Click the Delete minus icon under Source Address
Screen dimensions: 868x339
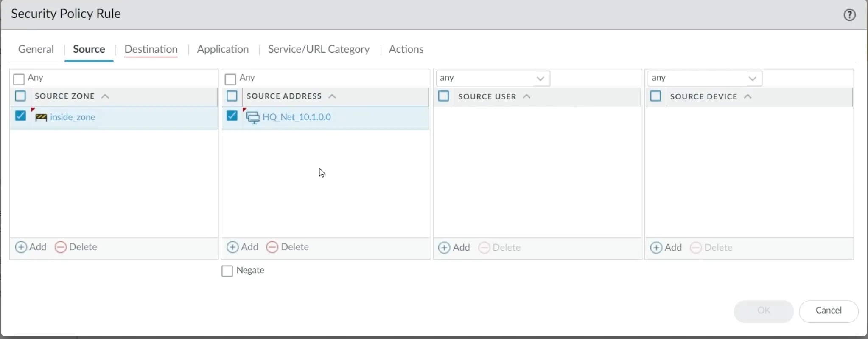click(272, 247)
